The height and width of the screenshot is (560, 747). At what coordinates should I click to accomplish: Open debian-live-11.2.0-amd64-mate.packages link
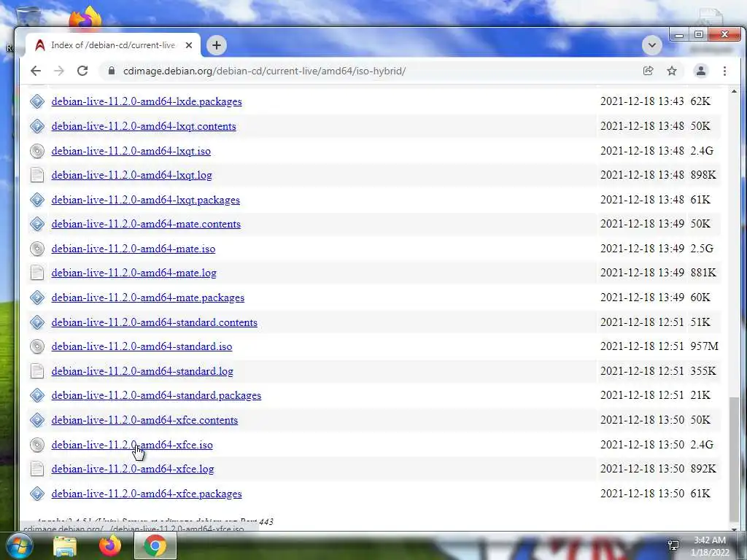coord(148,297)
